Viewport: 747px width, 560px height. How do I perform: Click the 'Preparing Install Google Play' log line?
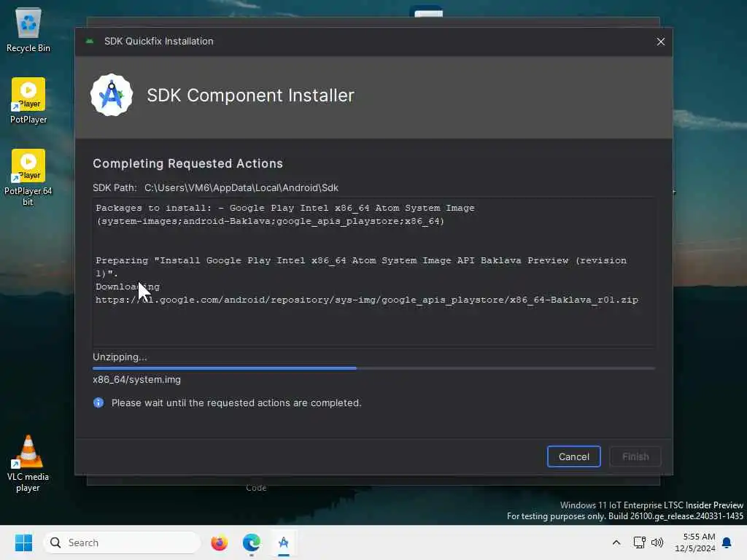pyautogui.click(x=361, y=260)
